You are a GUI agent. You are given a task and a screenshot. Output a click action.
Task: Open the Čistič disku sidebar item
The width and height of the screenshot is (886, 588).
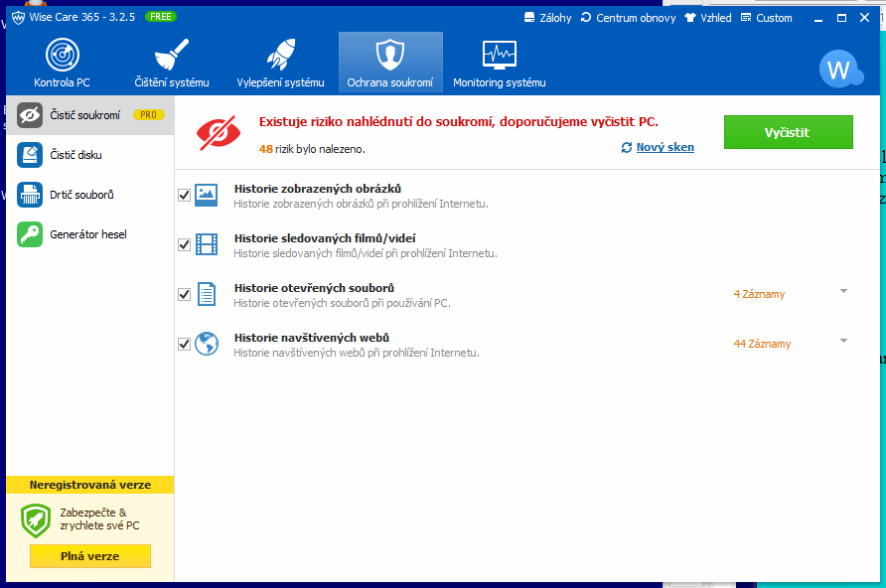90,155
